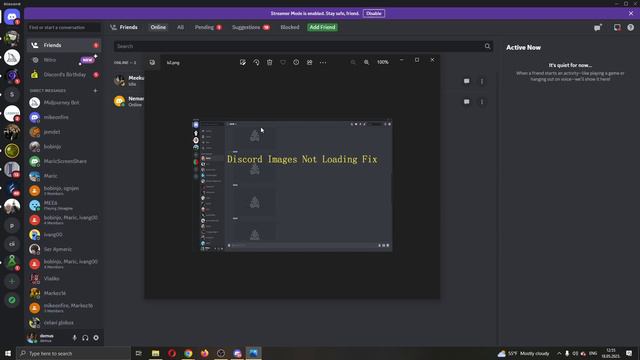640x360 pixels.
Task: Select the Suggestions tab
Action: tap(251, 27)
